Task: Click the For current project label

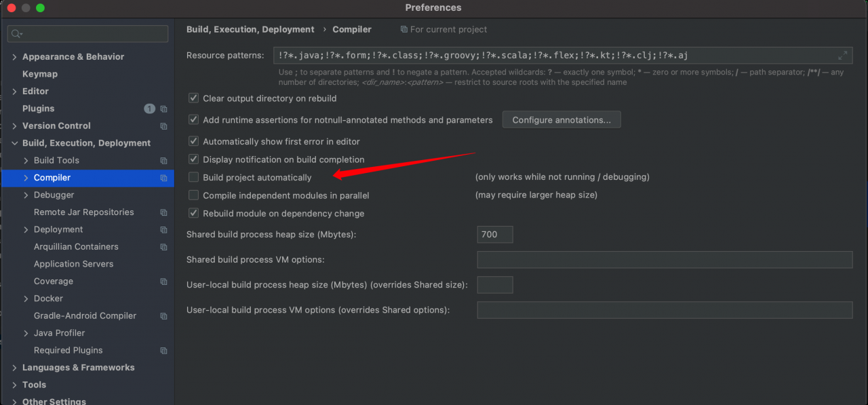Action: (448, 30)
